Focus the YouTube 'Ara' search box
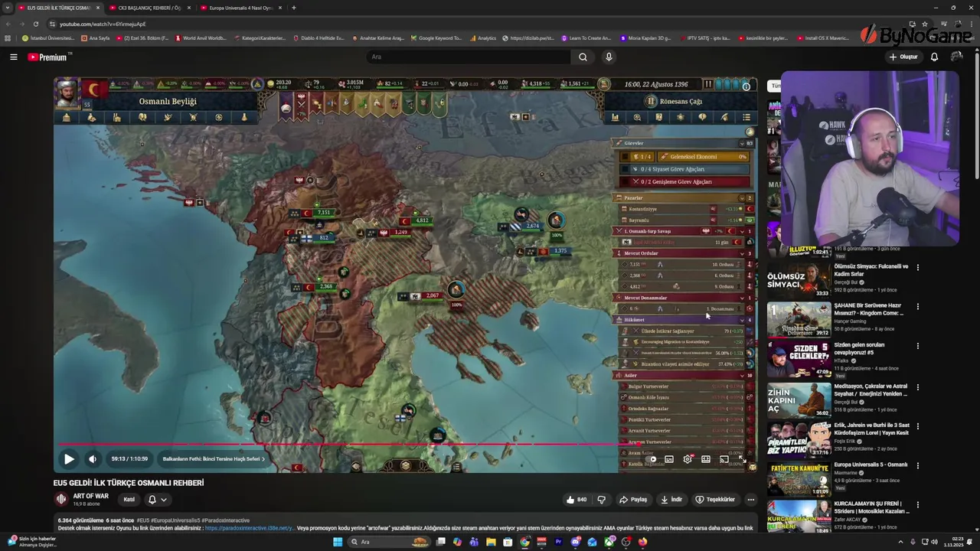The width and height of the screenshot is (980, 551). click(x=467, y=57)
